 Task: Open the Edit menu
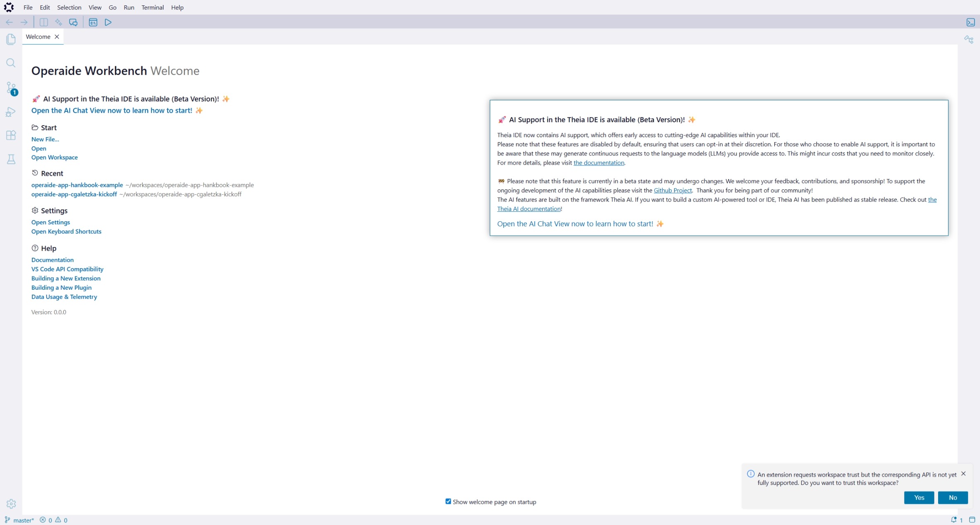point(45,7)
